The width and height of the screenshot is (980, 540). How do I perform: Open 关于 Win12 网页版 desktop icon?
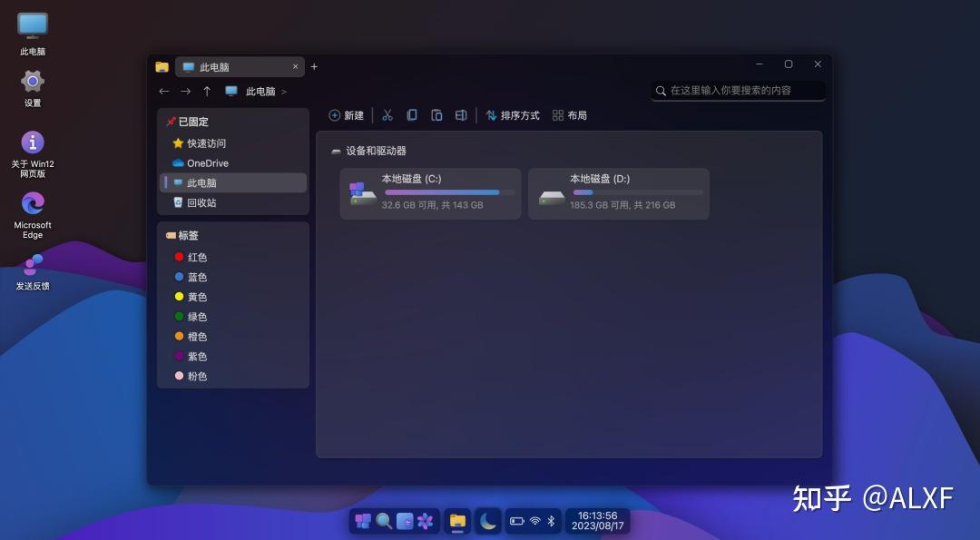tap(33, 153)
